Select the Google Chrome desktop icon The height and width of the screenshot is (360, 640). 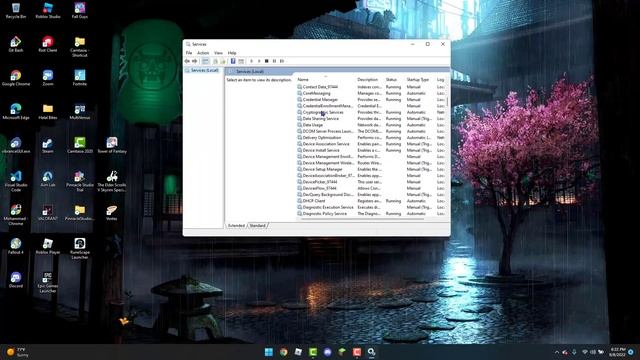pos(16,78)
